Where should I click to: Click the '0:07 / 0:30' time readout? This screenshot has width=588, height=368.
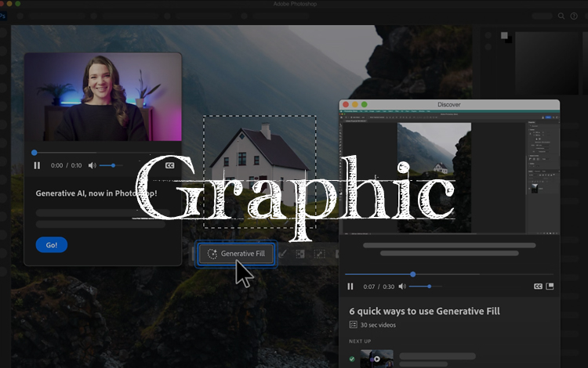tap(379, 287)
